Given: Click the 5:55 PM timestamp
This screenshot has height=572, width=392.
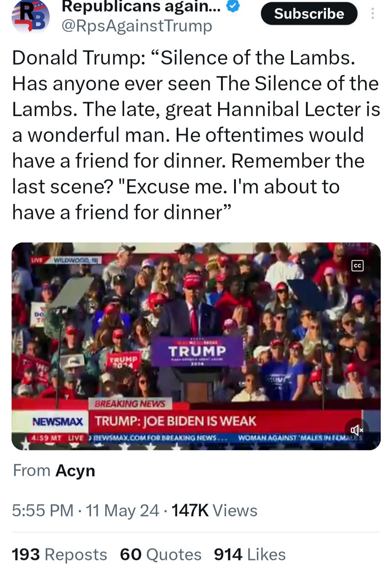Looking at the screenshot, I should (x=42, y=510).
